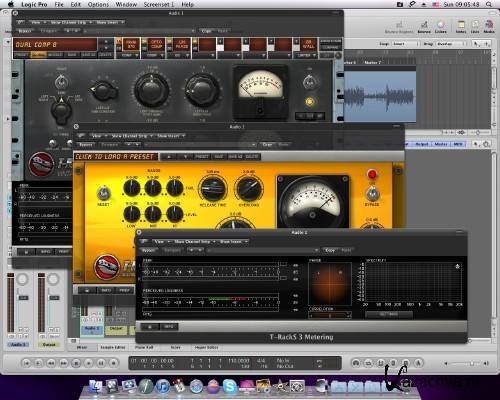Open iTunes from the Dock
Image resolution: width=500 pixels, height=400 pixels.
(163, 387)
